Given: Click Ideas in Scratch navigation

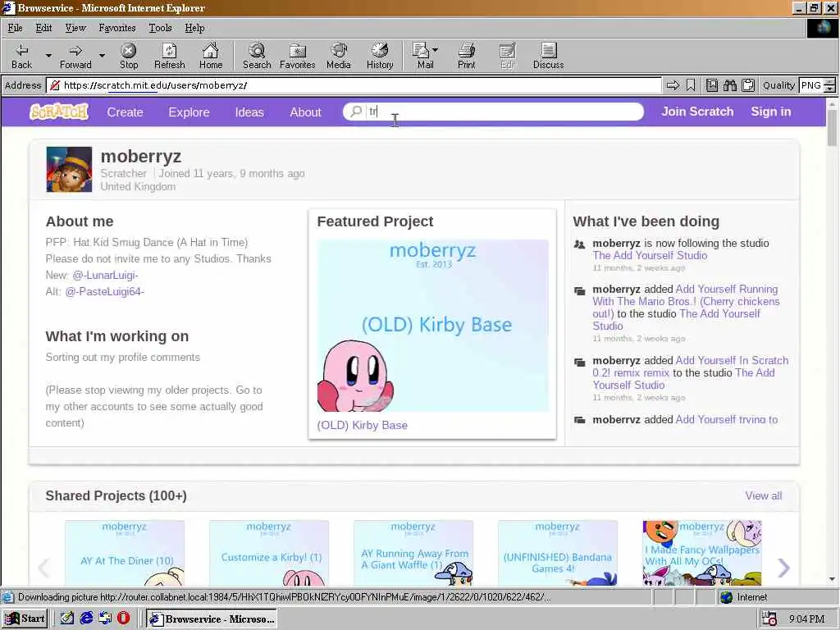Looking at the screenshot, I should [x=249, y=112].
